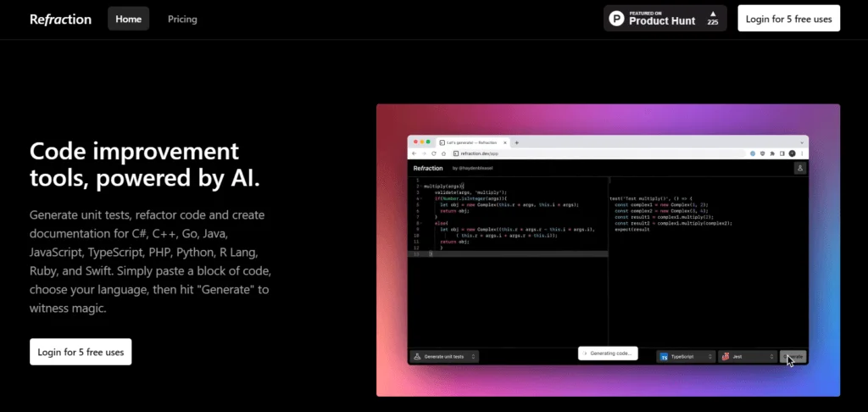Click the flask icon beside "Generate unit tests"
The image size is (868, 412).
click(417, 357)
